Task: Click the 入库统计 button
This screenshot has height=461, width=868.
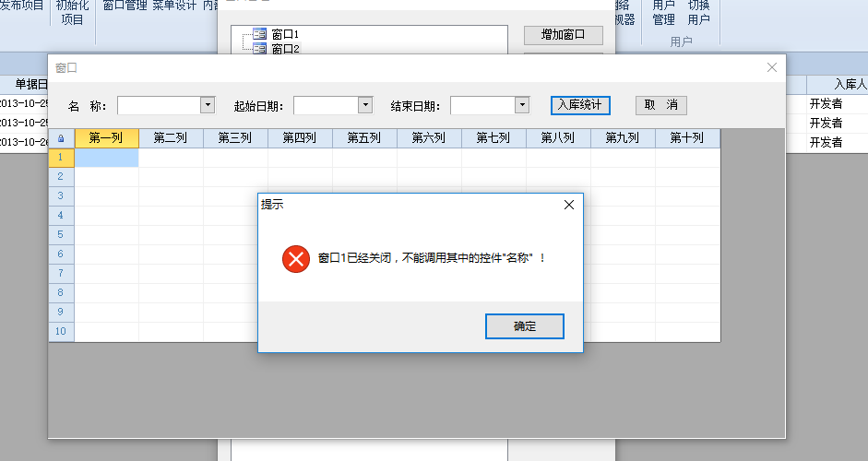Action: (x=580, y=105)
